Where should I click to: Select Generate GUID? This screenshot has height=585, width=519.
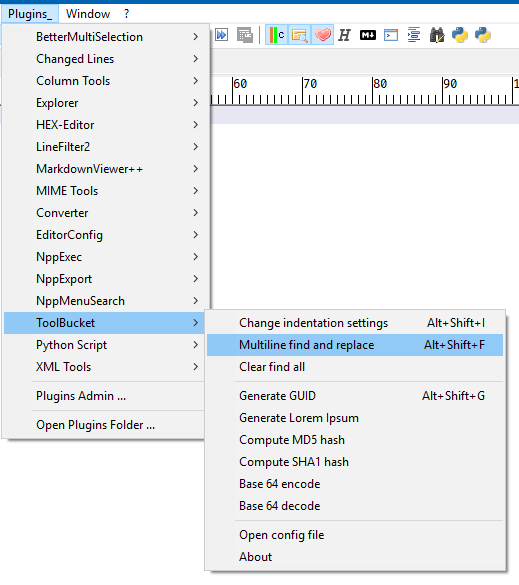pyautogui.click(x=355, y=395)
